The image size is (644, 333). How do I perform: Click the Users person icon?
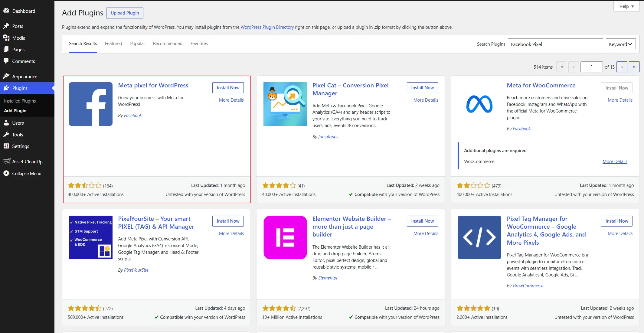(6, 123)
